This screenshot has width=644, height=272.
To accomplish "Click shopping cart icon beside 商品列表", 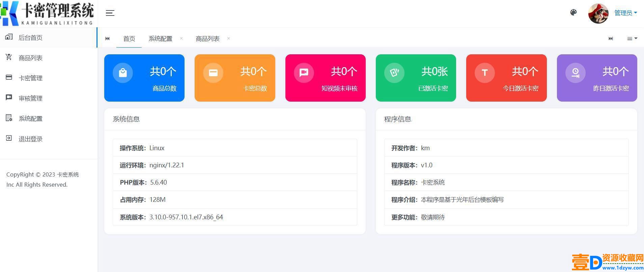I will click(9, 57).
